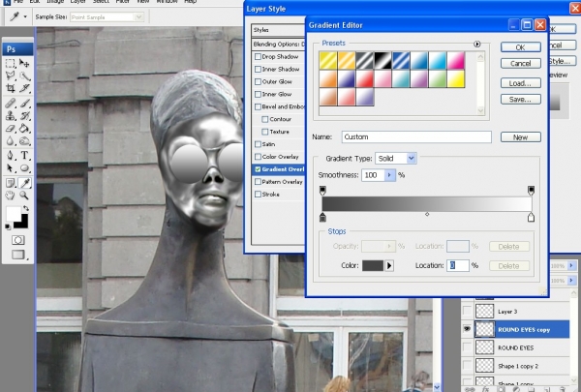Click the active Delete color stop button
581x392 pixels.
coord(508,265)
